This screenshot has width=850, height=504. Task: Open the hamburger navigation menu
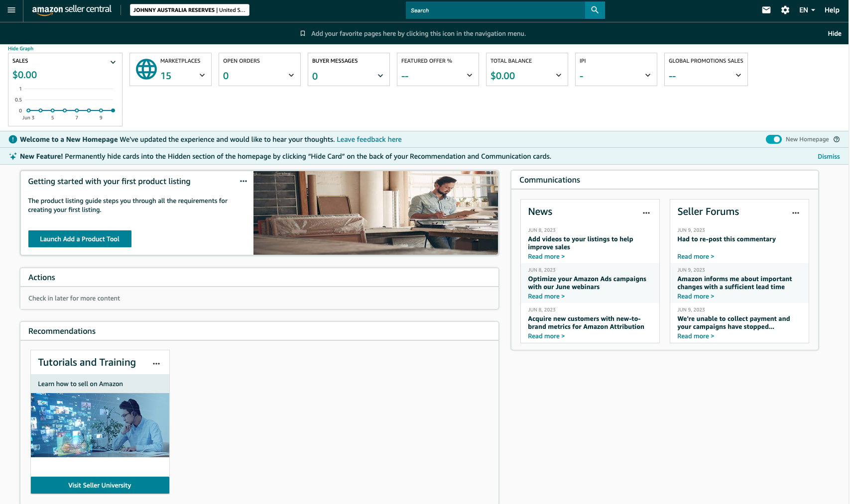pos(11,10)
